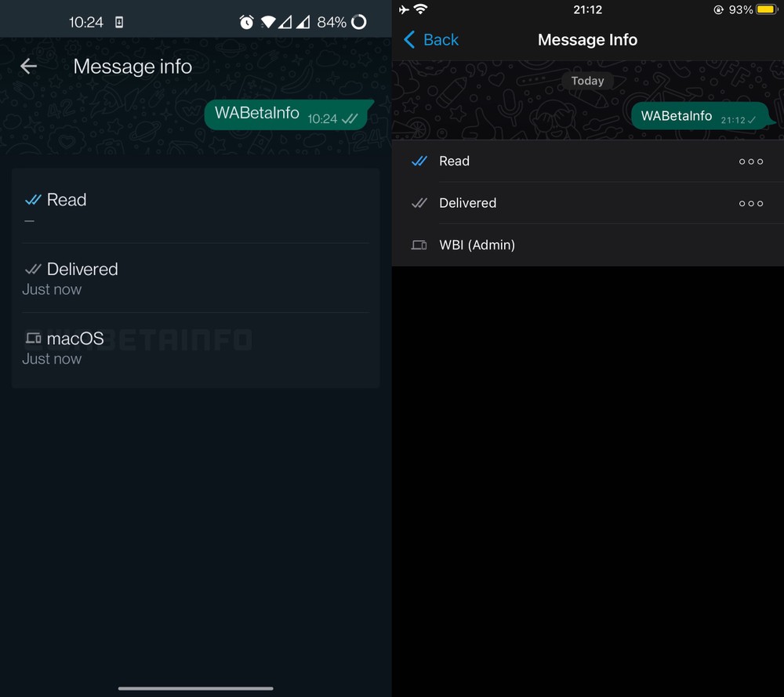Tap the blue double-check icon in iOS Read row
784x697 pixels.
pos(419,161)
